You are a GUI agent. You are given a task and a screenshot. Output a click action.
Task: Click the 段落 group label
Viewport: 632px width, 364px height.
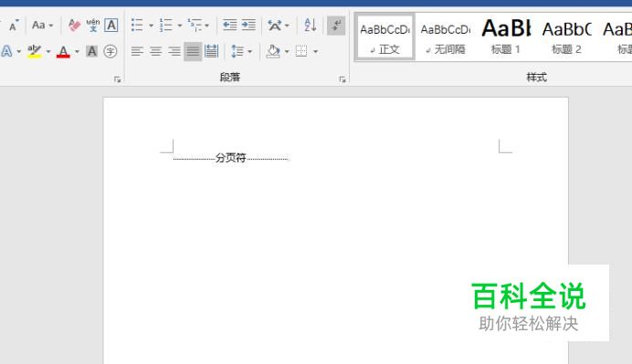tap(230, 77)
